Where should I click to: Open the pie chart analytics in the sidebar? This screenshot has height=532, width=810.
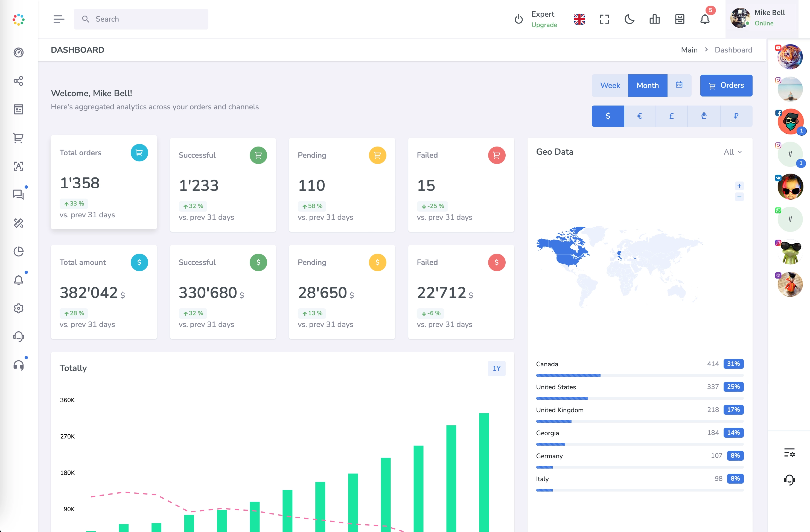tap(18, 251)
